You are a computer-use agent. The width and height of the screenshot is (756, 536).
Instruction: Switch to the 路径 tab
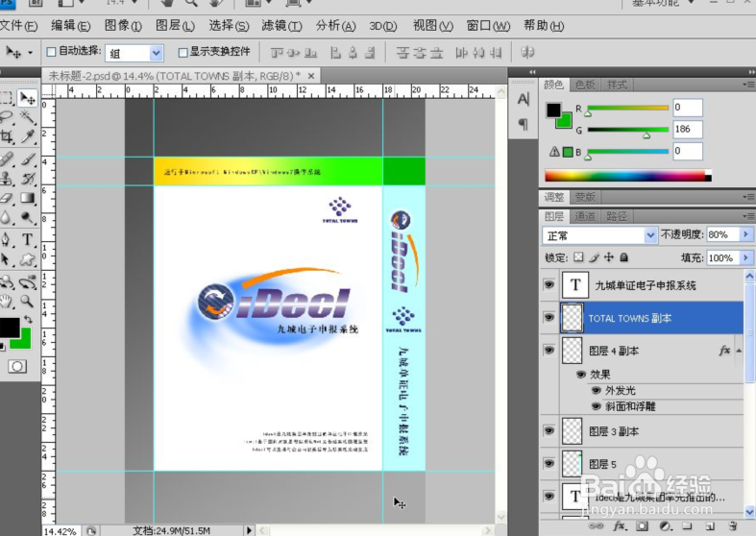point(616,216)
